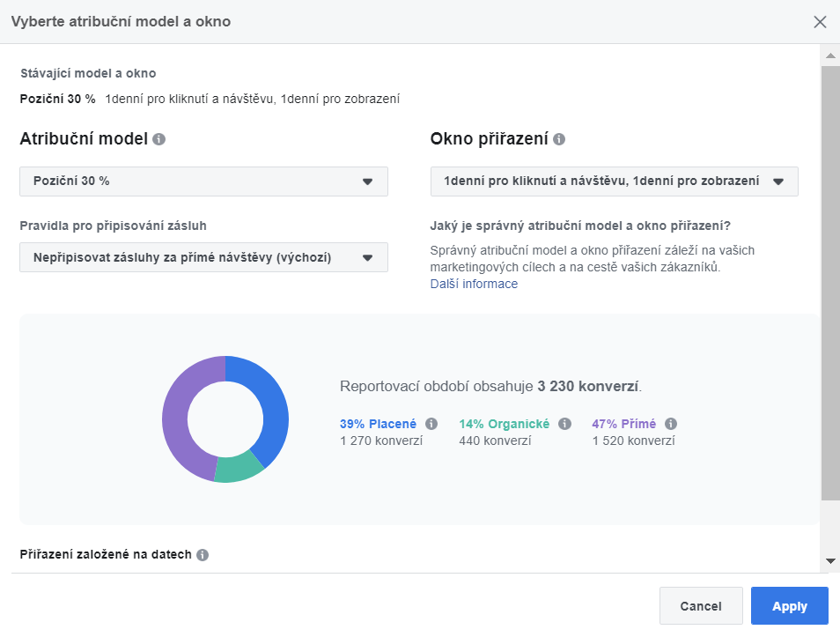The height and width of the screenshot is (637, 840).
Task: Click the green Organické donut segment
Action: 238,468
